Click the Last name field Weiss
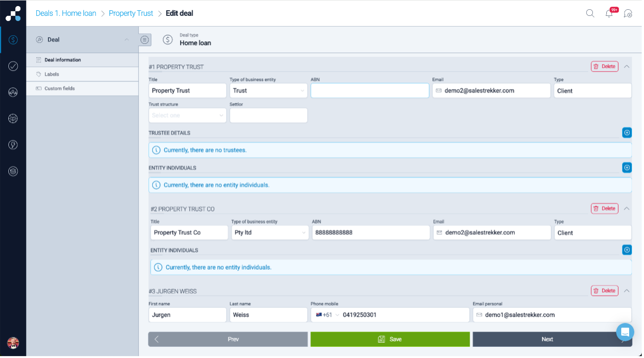The image size is (644, 358). click(x=268, y=315)
